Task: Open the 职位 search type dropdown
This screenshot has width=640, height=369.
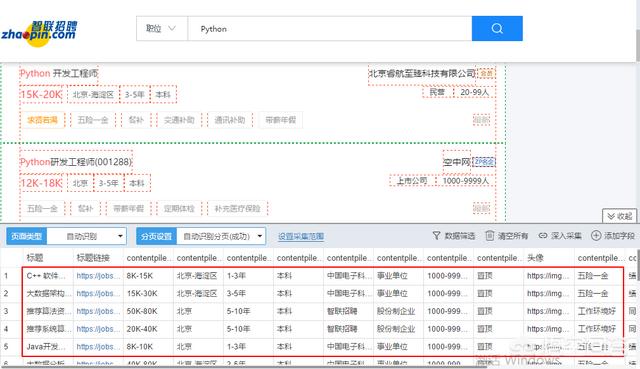Action: (x=162, y=29)
